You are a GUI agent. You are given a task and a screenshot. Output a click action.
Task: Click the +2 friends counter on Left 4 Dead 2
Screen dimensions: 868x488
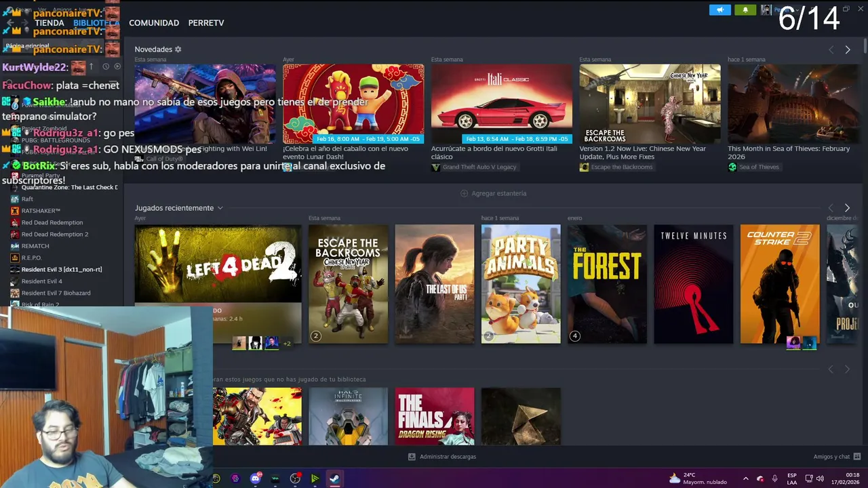(287, 344)
